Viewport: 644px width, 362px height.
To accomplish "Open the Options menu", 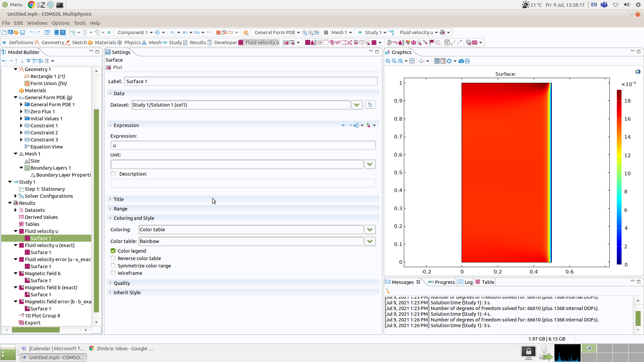I will (x=60, y=23).
